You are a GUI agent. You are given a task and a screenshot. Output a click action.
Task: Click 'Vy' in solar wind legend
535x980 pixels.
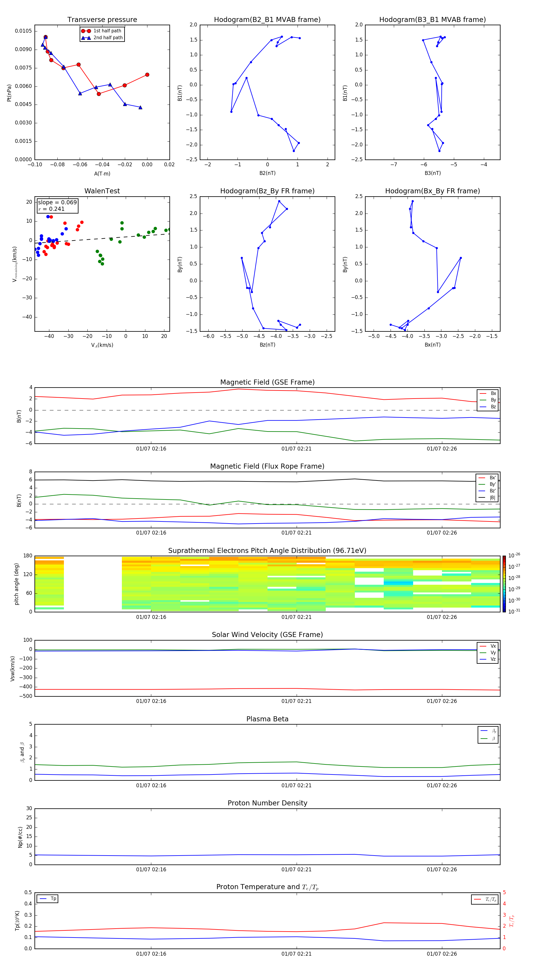click(488, 652)
